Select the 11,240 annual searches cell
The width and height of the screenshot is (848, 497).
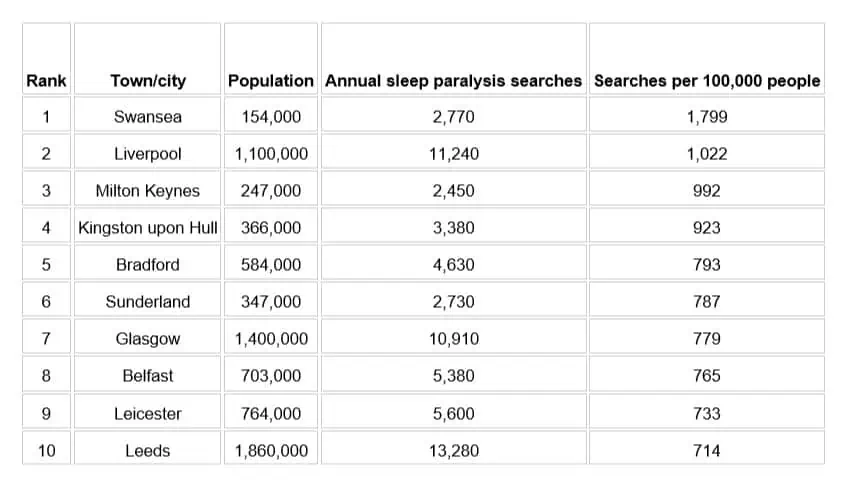(453, 154)
